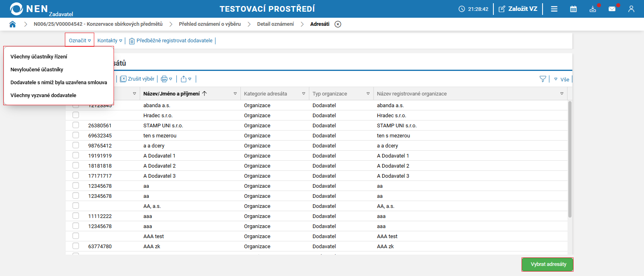Open the filter funnel icon
The height and width of the screenshot is (276, 644).
pos(543,79)
